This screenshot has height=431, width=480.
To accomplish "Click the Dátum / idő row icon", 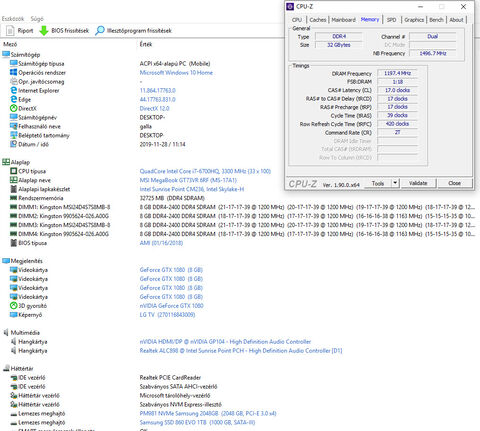I will click(x=14, y=144).
